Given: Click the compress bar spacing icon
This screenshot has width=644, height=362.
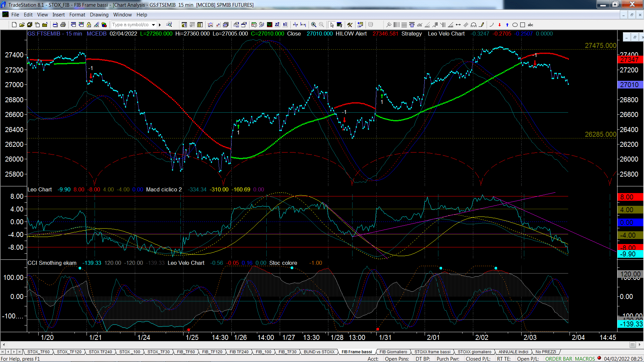Looking at the screenshot, I should point(296,25).
